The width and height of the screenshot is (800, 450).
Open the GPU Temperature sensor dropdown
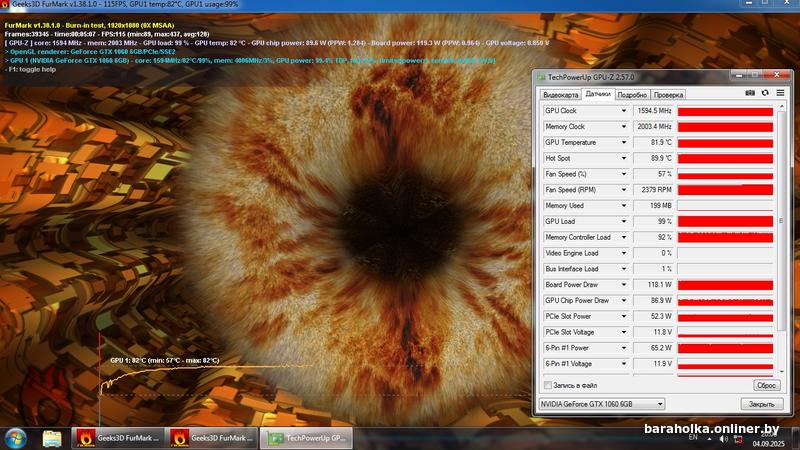(624, 142)
